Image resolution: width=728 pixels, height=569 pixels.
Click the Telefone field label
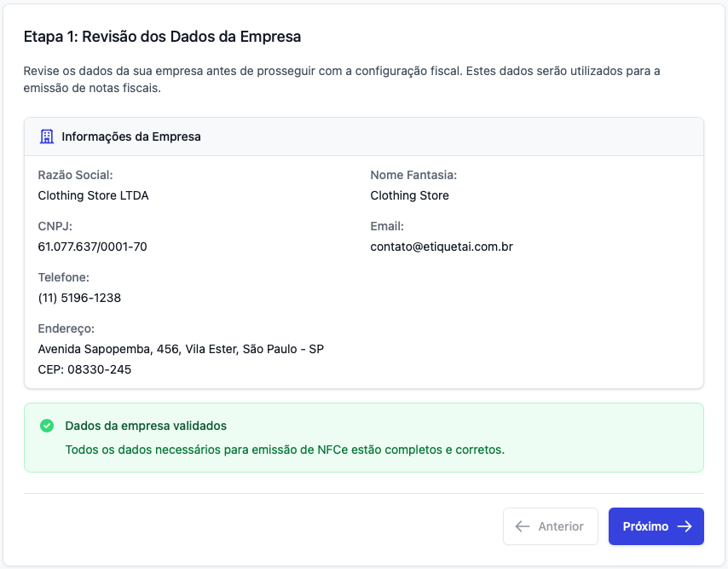[x=63, y=277]
